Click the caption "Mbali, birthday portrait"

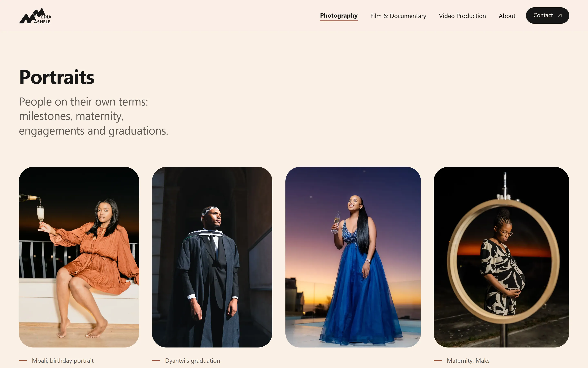[63, 360]
